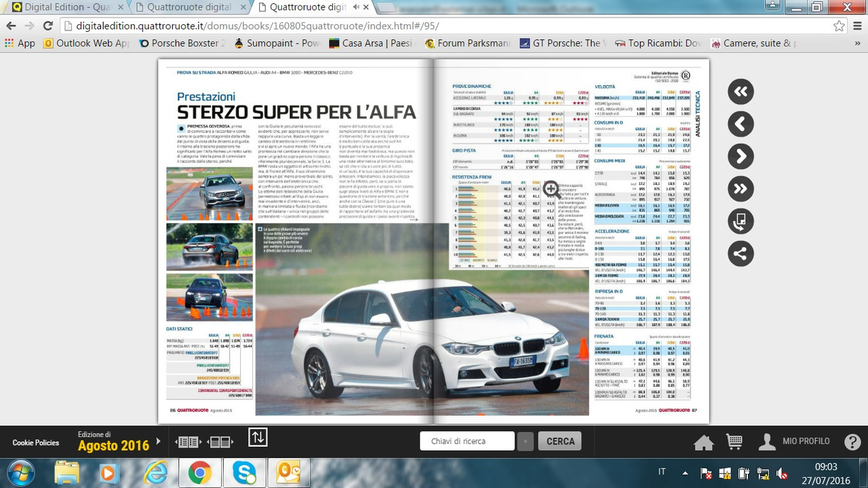Open the mobile device view icon
Screen dimensions: 868x488
741,222
